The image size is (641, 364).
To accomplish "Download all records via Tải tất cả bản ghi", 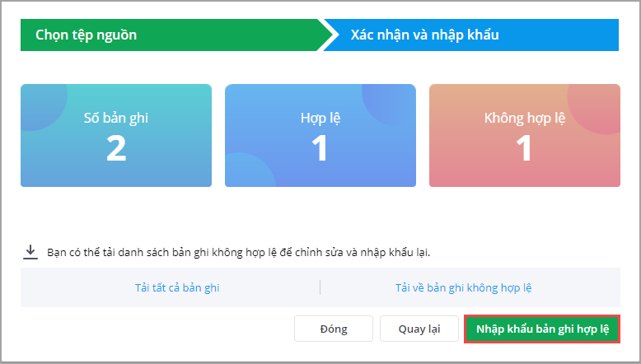I will point(177,287).
